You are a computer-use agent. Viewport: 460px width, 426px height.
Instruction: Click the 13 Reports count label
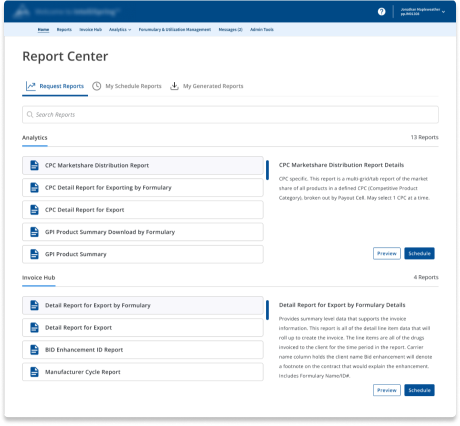tap(424, 137)
